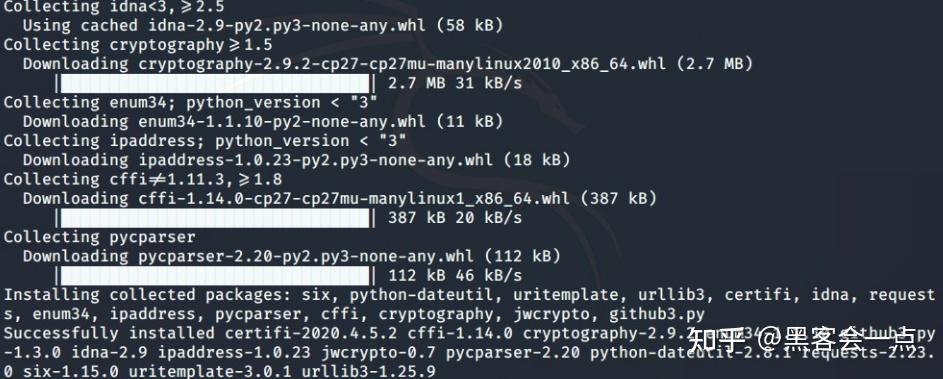
Task: Click the "2.7 MB 31 kB/s" speed text
Action: tap(455, 83)
